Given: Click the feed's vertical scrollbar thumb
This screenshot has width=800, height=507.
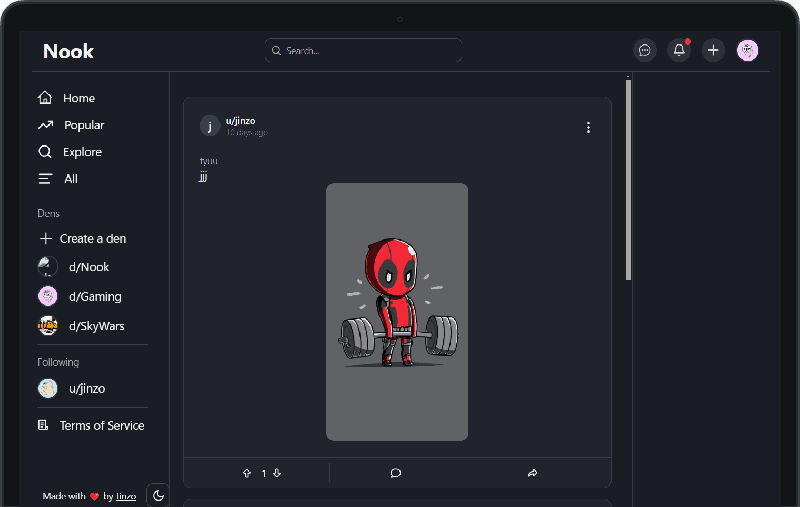Looking at the screenshot, I should tap(629, 180).
